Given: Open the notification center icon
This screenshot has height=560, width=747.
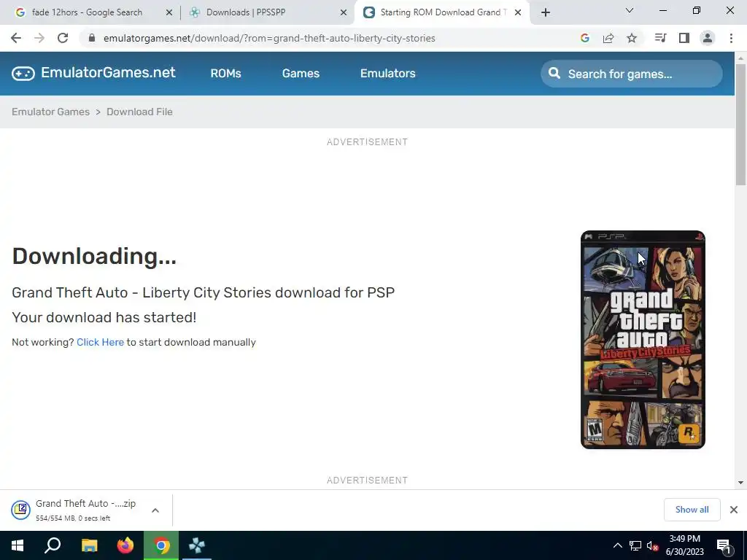Looking at the screenshot, I should click(724, 545).
